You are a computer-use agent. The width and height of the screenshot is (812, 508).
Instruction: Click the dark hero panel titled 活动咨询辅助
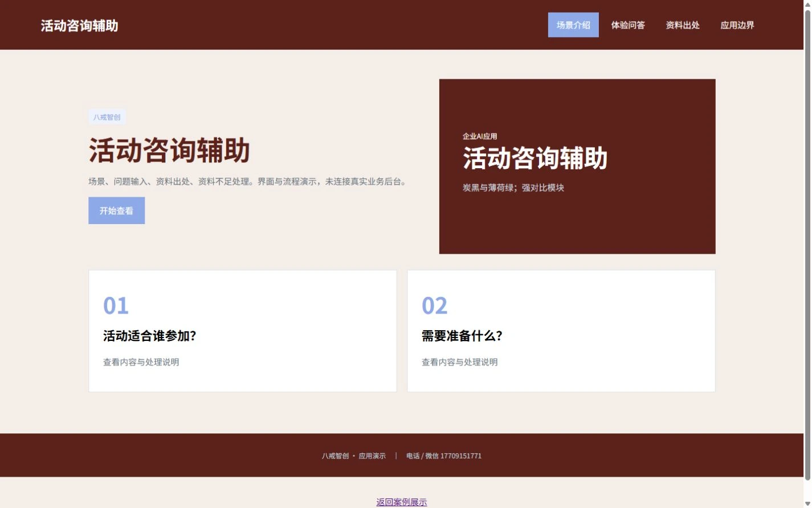coord(577,166)
